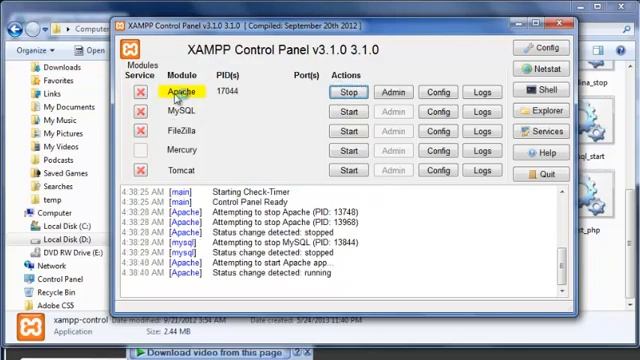This screenshot has height=360, width=640.
Task: Open the Organize dropdown in Explorer
Action: click(x=36, y=50)
